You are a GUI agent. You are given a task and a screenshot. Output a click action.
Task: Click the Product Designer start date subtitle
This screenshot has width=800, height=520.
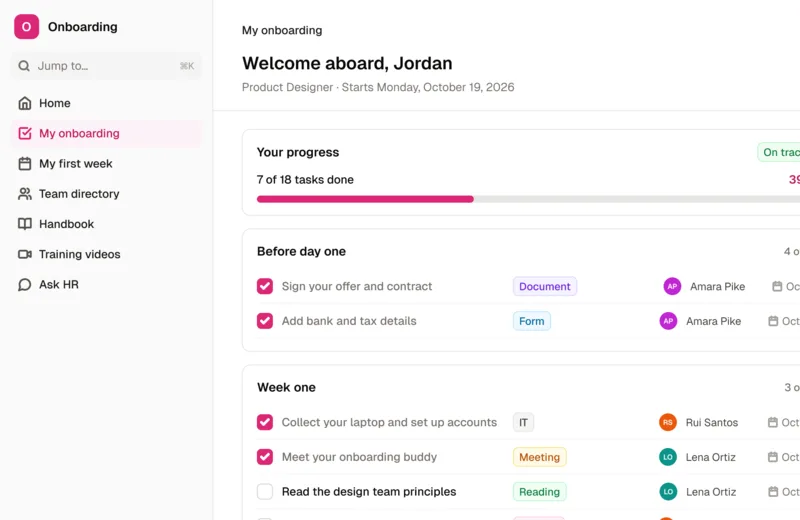coord(378,87)
